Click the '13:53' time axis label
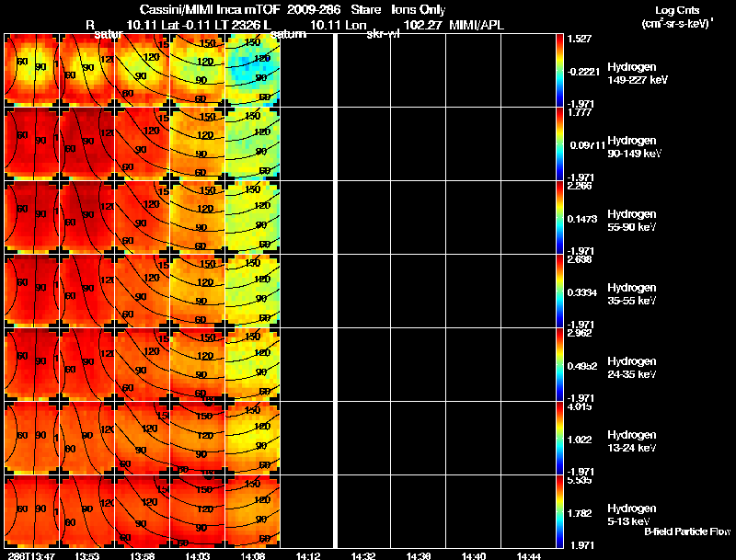This screenshot has width=736, height=560. tap(86, 555)
